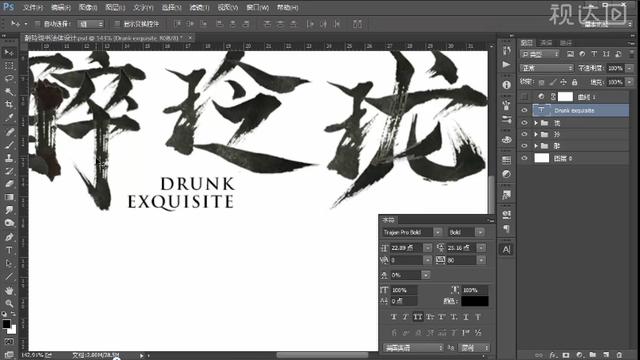Select the Lasso tool
Screen dimensions: 640x360
click(x=9, y=78)
